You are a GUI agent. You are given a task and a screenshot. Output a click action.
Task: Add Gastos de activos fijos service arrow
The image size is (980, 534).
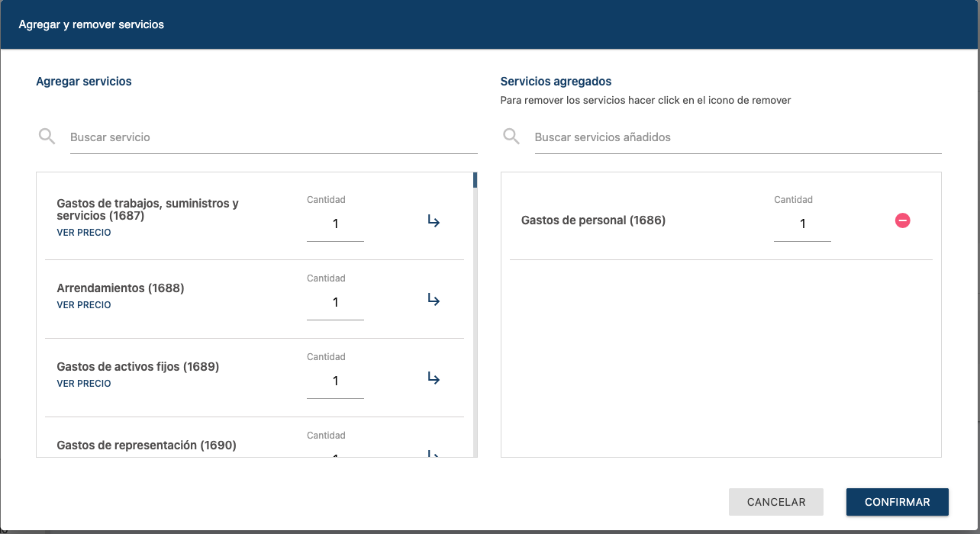[x=434, y=378]
